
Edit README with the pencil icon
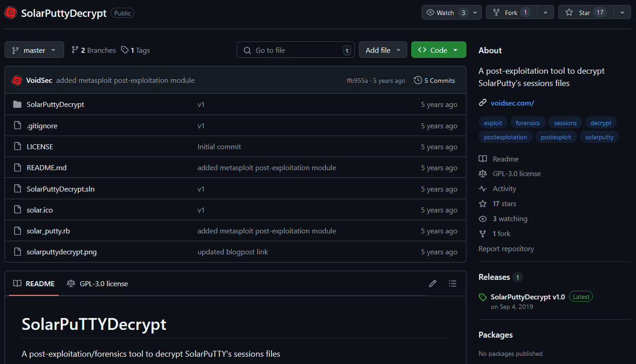[x=433, y=283]
